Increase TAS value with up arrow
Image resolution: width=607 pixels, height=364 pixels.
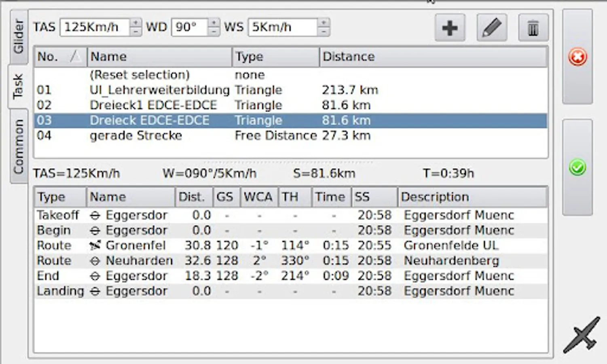click(x=136, y=23)
